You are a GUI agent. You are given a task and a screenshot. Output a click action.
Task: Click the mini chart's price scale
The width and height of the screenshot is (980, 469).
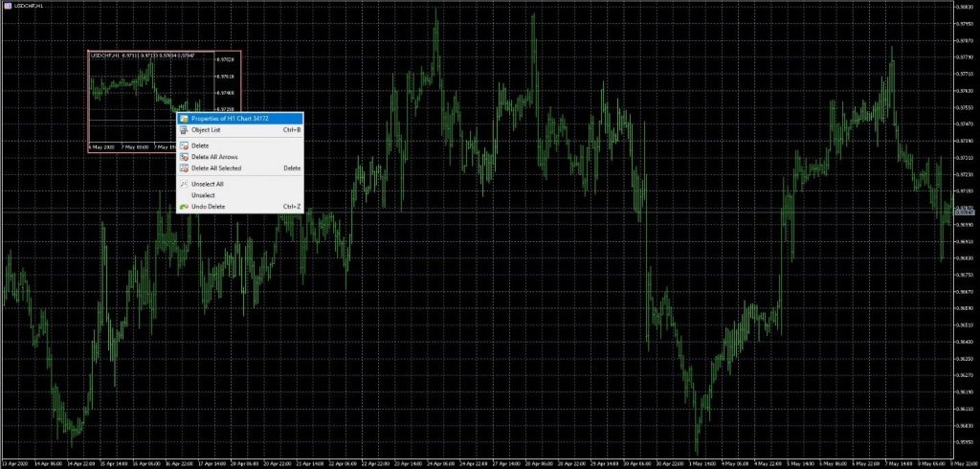click(228, 96)
